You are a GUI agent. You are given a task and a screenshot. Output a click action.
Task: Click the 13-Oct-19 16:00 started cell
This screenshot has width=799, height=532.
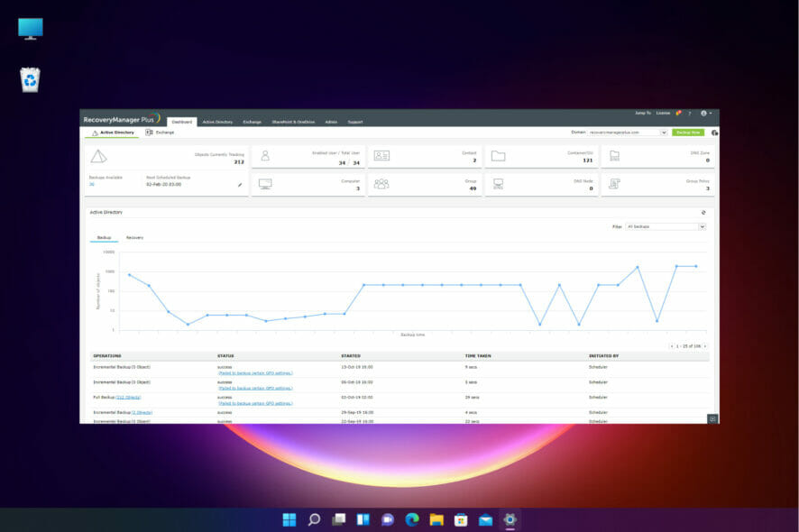click(x=357, y=367)
